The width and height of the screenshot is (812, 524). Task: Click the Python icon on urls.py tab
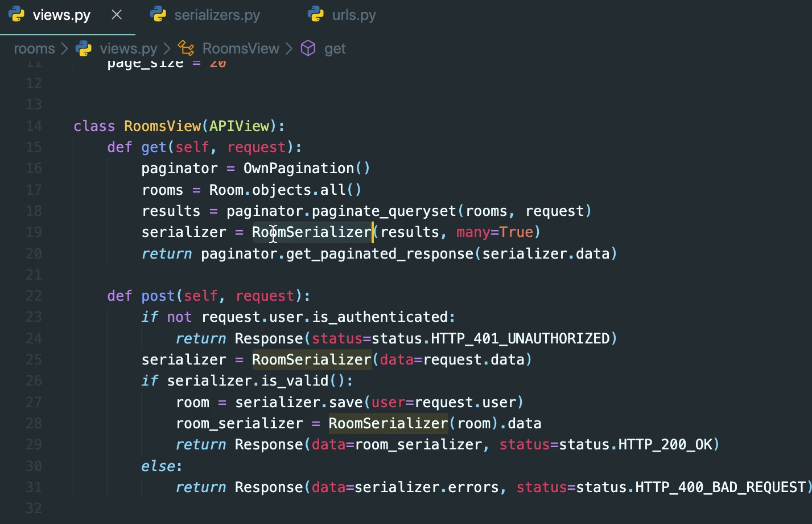[x=315, y=15]
